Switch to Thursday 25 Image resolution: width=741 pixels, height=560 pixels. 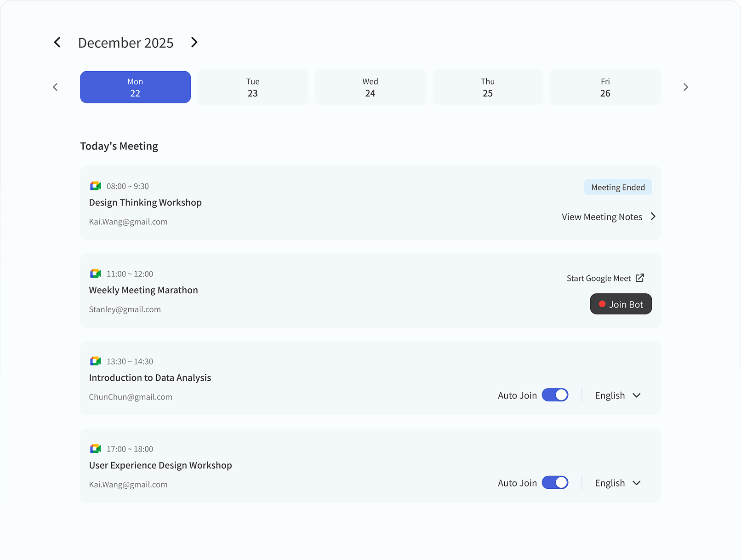pos(488,87)
